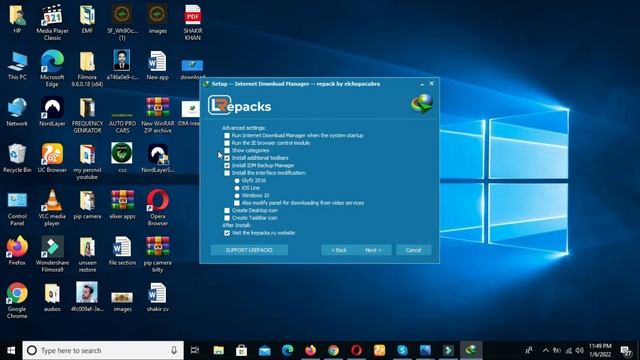This screenshot has width=640, height=360.
Task: Select the SHAKIR KHAN PDF file
Action: [193, 22]
